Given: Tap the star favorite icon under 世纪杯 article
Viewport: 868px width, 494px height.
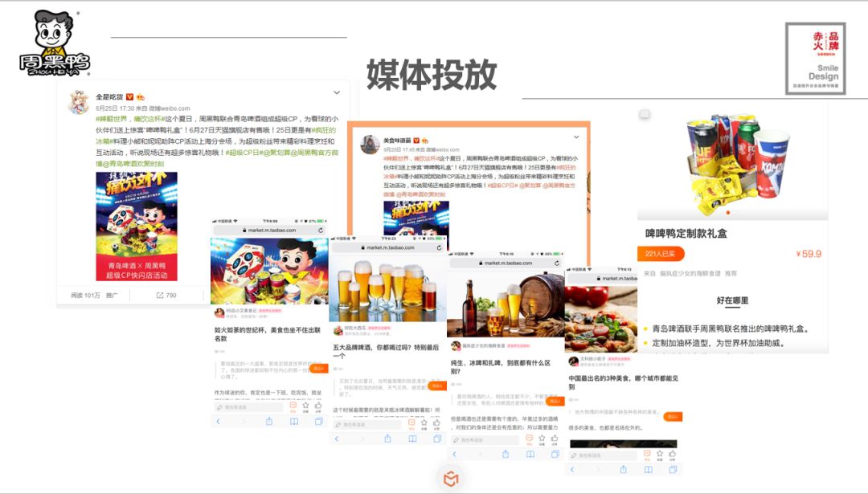Looking at the screenshot, I should [x=305, y=406].
